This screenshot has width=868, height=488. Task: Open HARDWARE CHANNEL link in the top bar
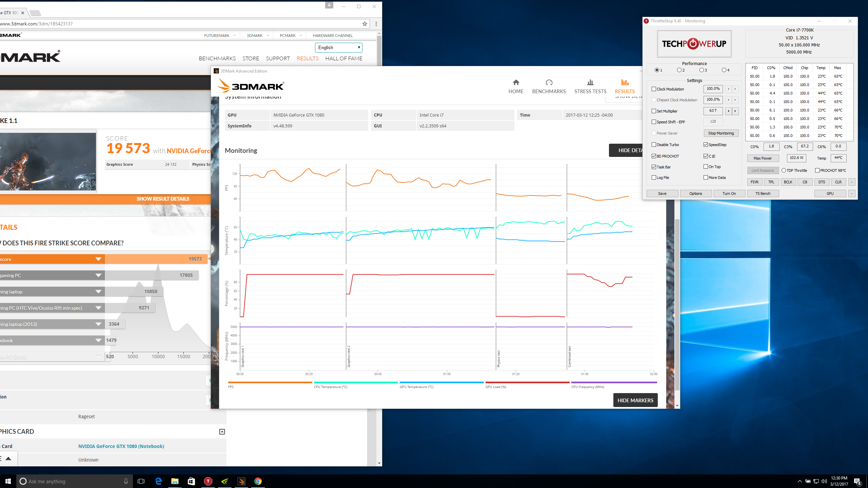pyautogui.click(x=333, y=36)
